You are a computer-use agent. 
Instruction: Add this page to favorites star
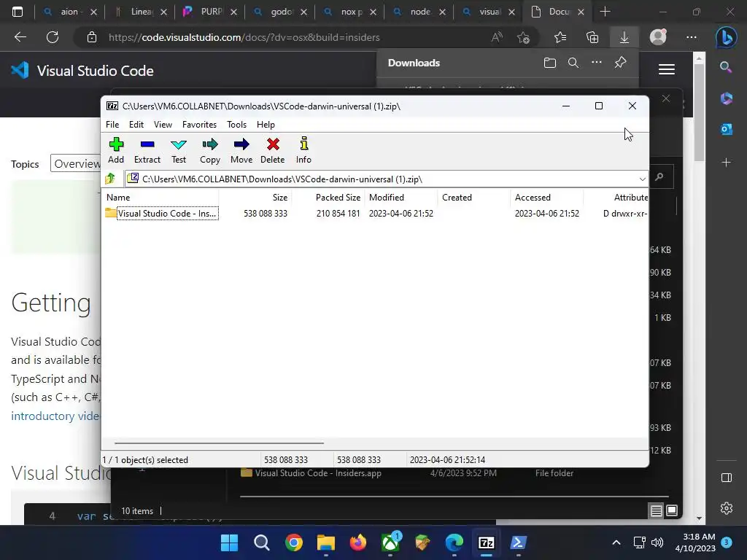pos(523,37)
